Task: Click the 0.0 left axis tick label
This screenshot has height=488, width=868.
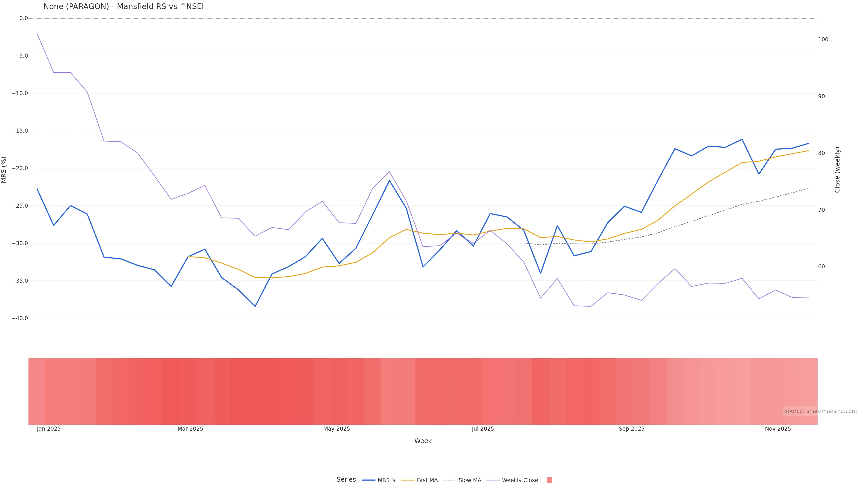Action: 24,18
